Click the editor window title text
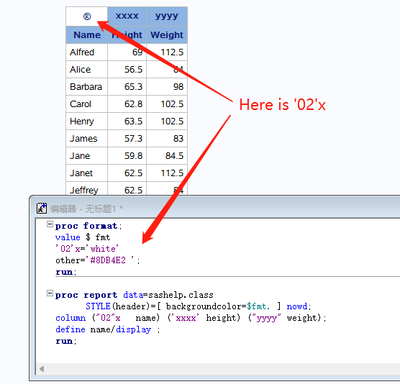The height and width of the screenshot is (384, 400). (87, 209)
